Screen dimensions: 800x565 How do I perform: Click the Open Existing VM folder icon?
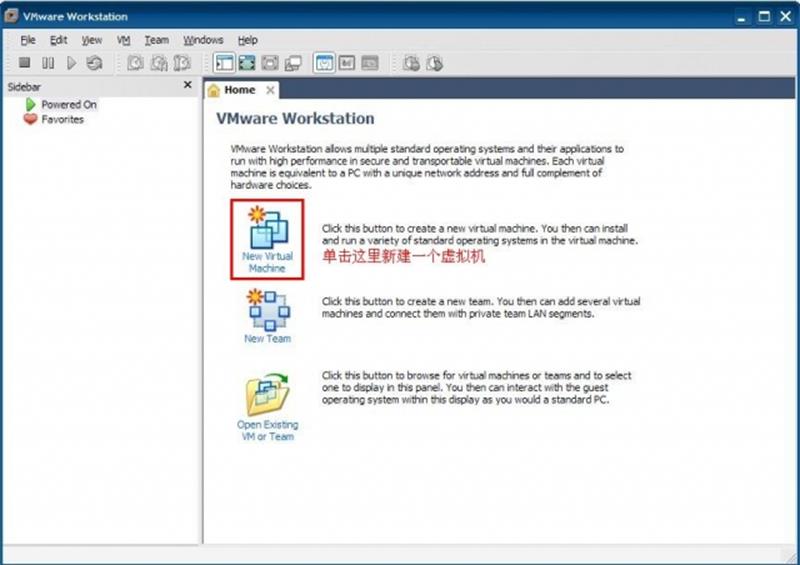coord(267,394)
